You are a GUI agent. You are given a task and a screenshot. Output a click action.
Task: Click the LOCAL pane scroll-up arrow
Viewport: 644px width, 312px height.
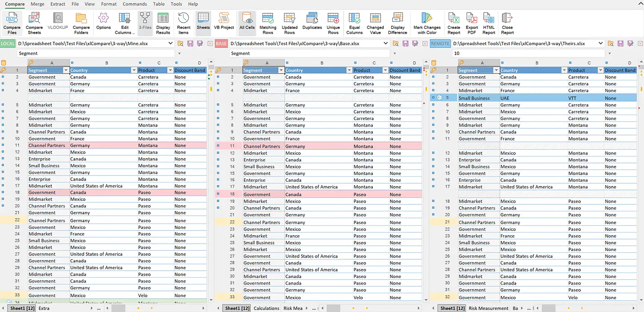[x=211, y=62]
